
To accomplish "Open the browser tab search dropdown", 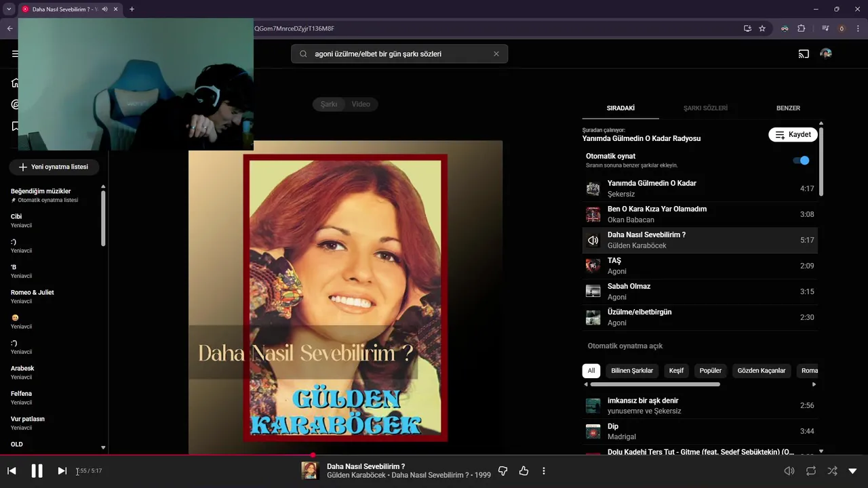I will tap(9, 9).
